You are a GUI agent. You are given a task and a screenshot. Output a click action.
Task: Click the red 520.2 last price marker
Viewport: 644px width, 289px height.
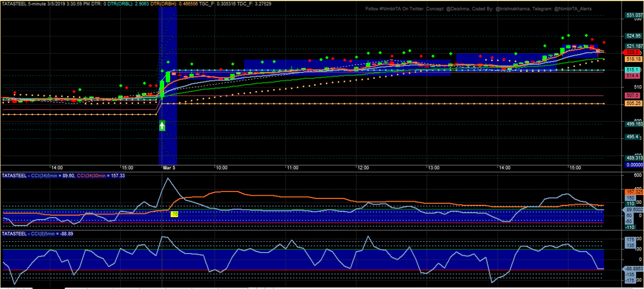point(632,52)
